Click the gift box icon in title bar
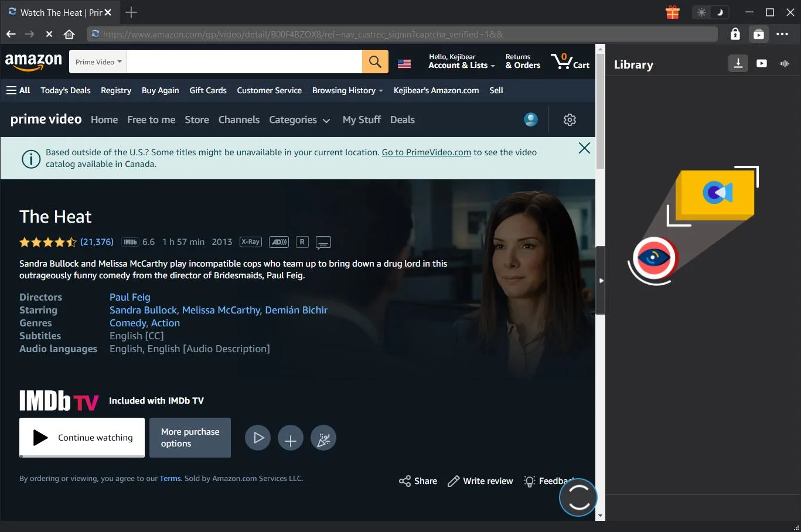801x532 pixels. tap(673, 12)
